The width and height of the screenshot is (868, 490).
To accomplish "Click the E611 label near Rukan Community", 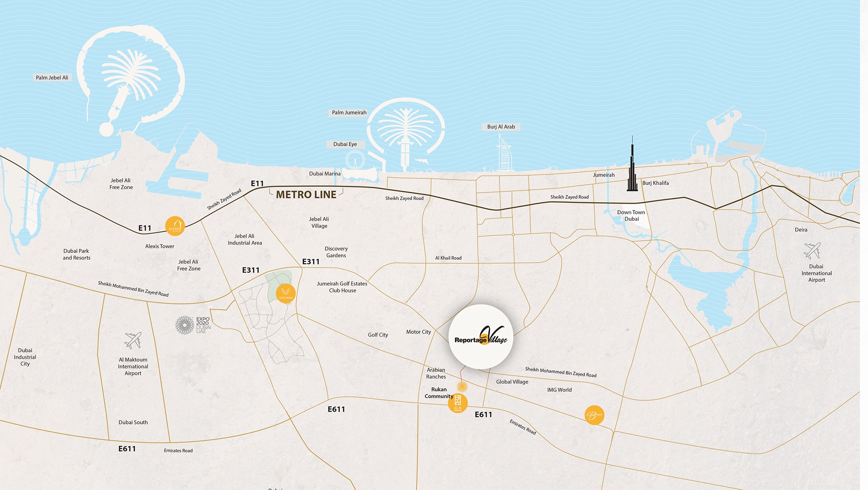I will coord(483,414).
